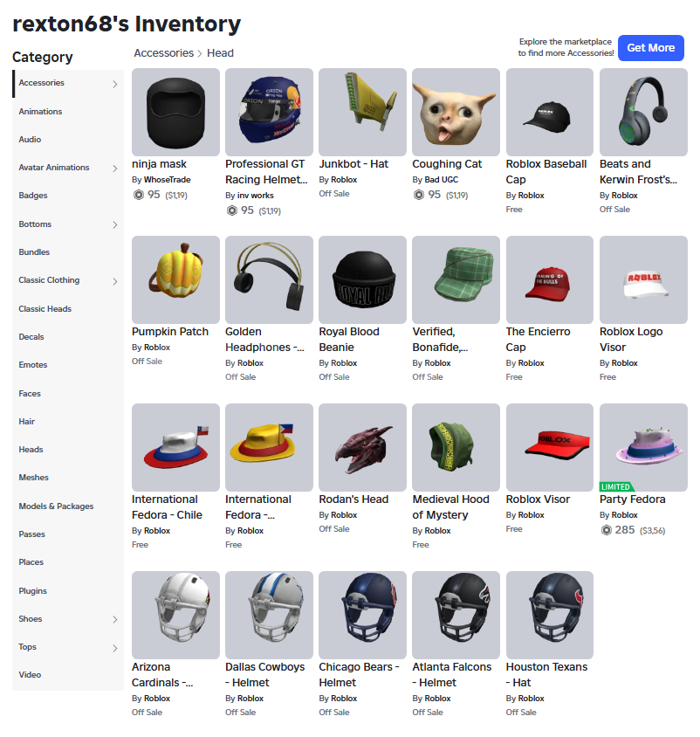Screen dimensions: 700x737
Task: Open the Pumpkin Patch hat thumbnail
Action: (175, 279)
